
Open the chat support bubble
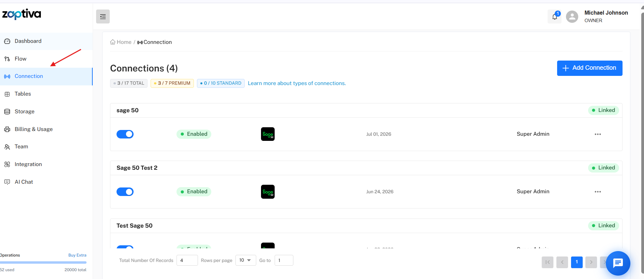pyautogui.click(x=618, y=263)
